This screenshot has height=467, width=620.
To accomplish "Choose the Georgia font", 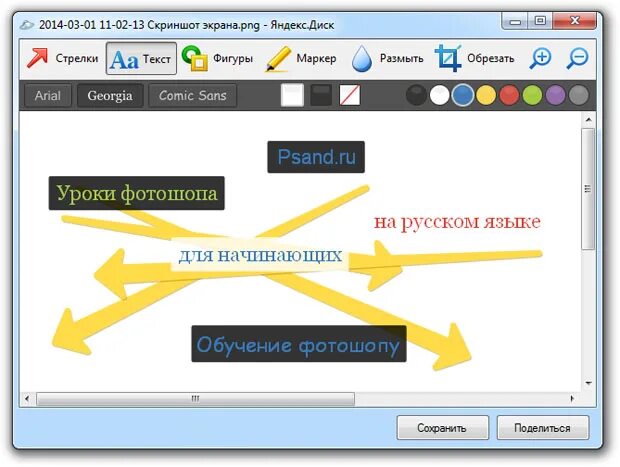I will tap(110, 95).
